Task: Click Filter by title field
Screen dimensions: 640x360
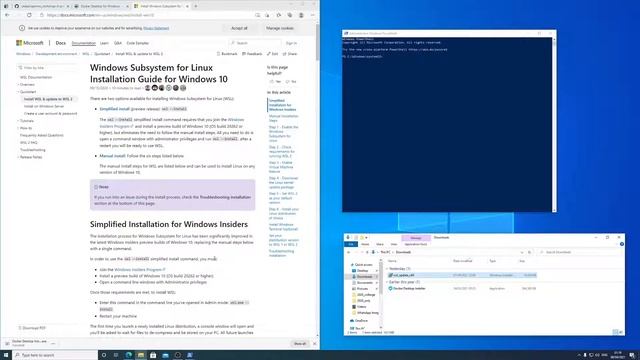Action: tap(47, 68)
